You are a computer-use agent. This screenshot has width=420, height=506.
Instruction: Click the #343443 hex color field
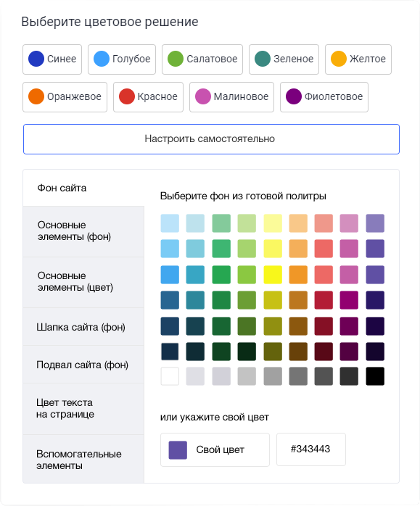point(311,449)
